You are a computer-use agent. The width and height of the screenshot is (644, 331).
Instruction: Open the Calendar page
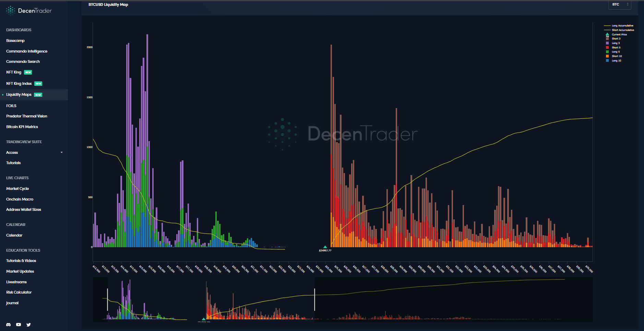click(x=14, y=235)
